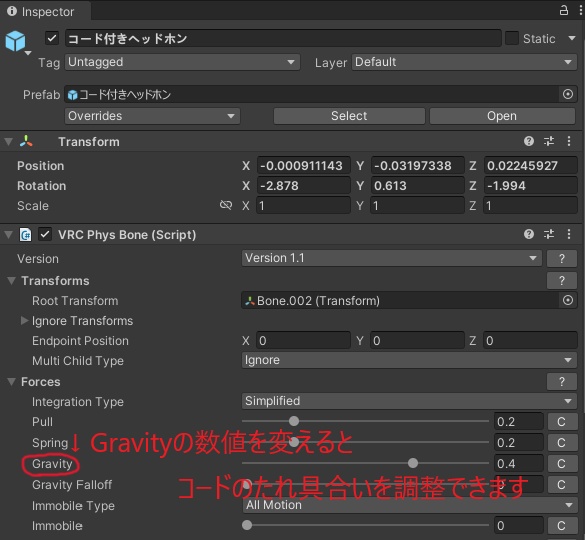
Task: Click the blue cube GameObject icon
Action: point(15,41)
